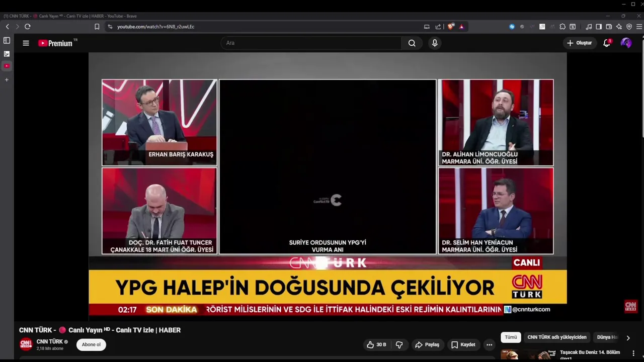Share this page using the share icon
644x362 pixels.
438,27
